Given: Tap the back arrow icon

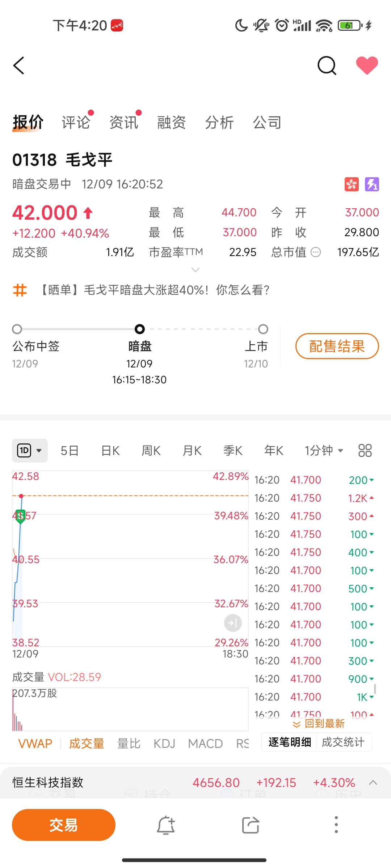Looking at the screenshot, I should 19,66.
